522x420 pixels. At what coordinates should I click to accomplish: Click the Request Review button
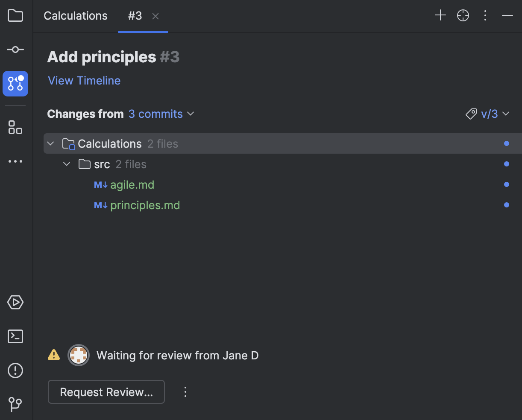[x=106, y=392]
